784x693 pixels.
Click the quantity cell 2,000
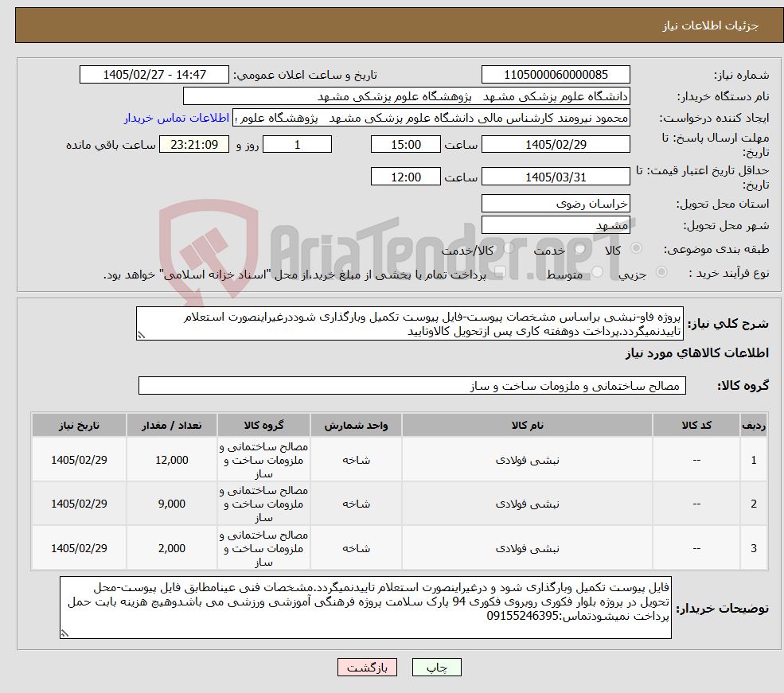coord(171,549)
